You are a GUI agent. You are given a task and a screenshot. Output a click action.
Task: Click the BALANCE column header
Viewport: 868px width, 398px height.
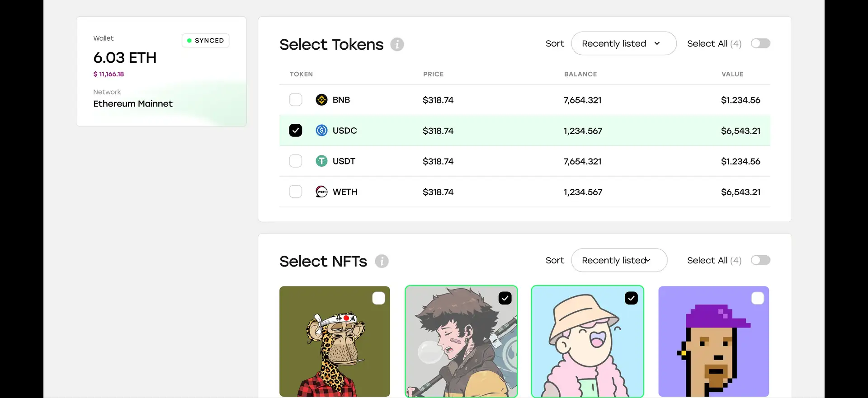[580, 74]
